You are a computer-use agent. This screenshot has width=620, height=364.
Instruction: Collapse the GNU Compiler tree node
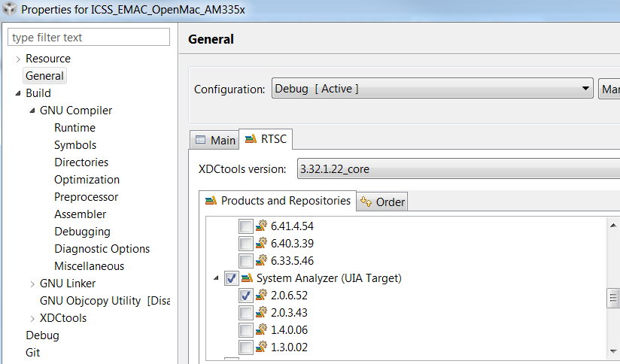pyautogui.click(x=32, y=111)
